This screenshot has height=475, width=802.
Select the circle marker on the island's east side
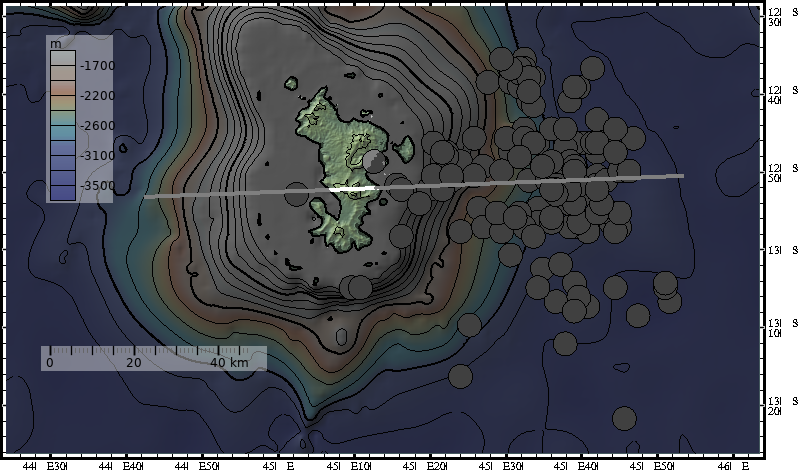coord(375,162)
